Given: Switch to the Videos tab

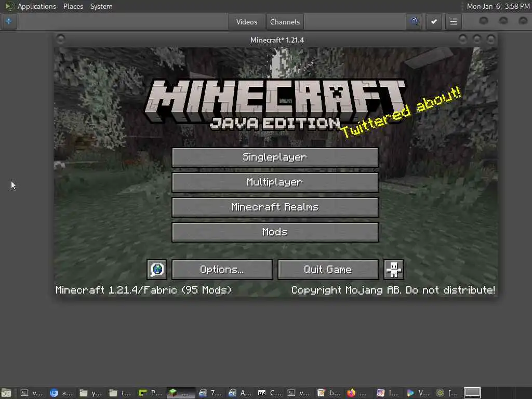Looking at the screenshot, I should point(247,22).
